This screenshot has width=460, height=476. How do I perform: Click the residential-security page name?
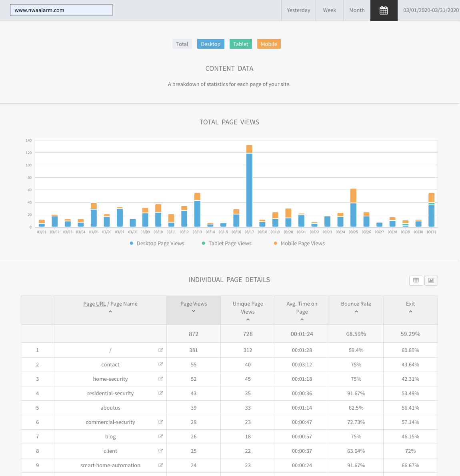(x=110, y=394)
